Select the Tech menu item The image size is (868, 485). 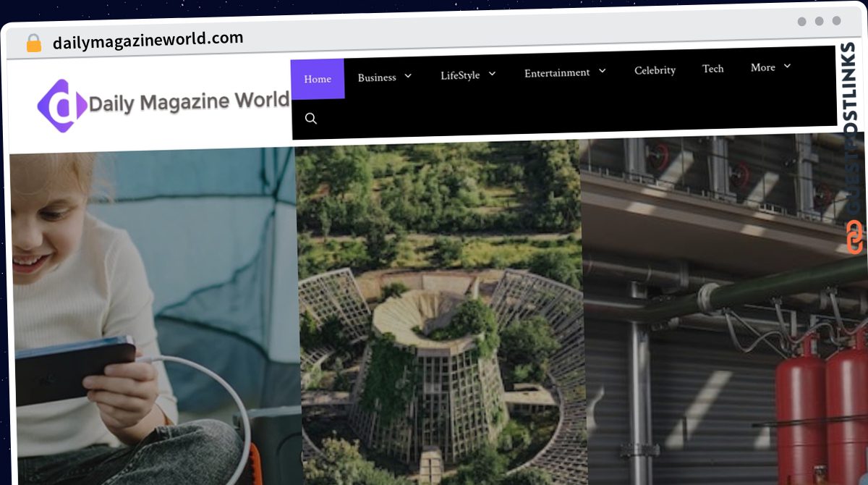pos(712,69)
